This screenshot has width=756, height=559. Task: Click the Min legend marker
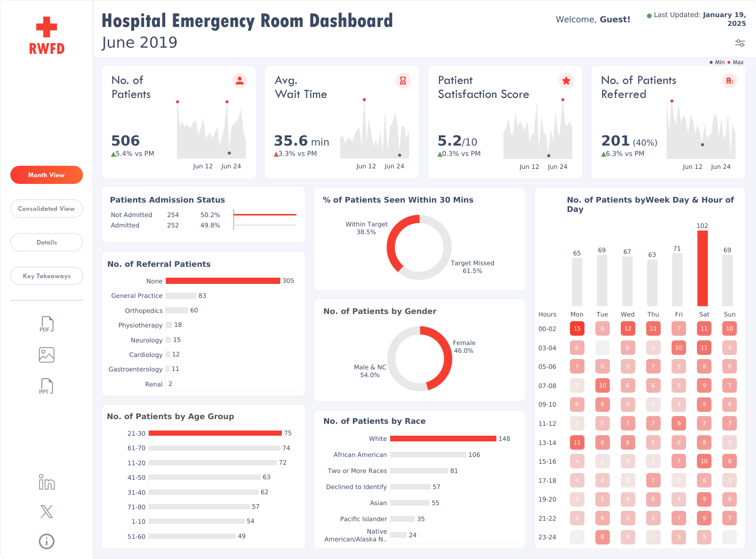tap(711, 62)
